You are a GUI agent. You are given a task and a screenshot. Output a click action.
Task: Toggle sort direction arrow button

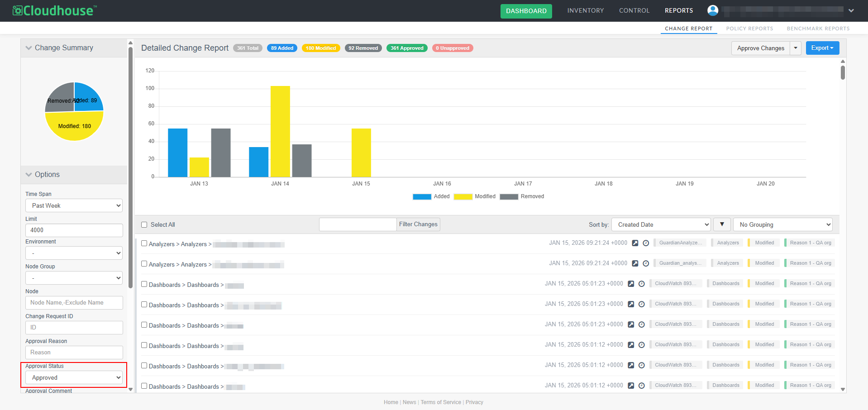coord(722,224)
